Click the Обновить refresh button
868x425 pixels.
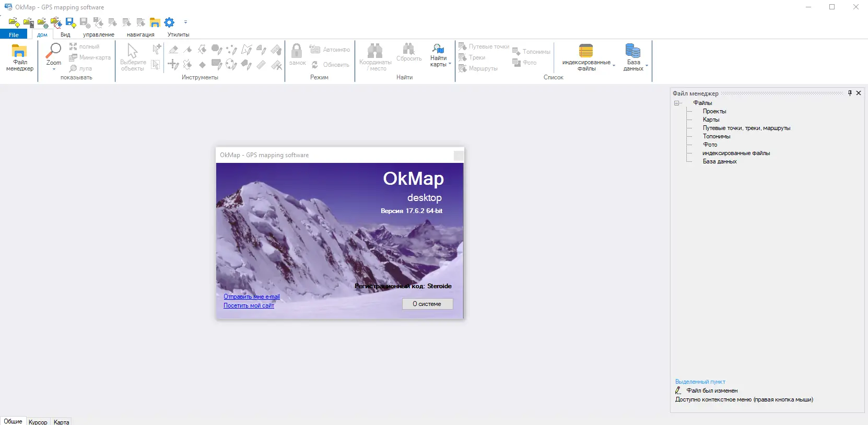click(330, 65)
